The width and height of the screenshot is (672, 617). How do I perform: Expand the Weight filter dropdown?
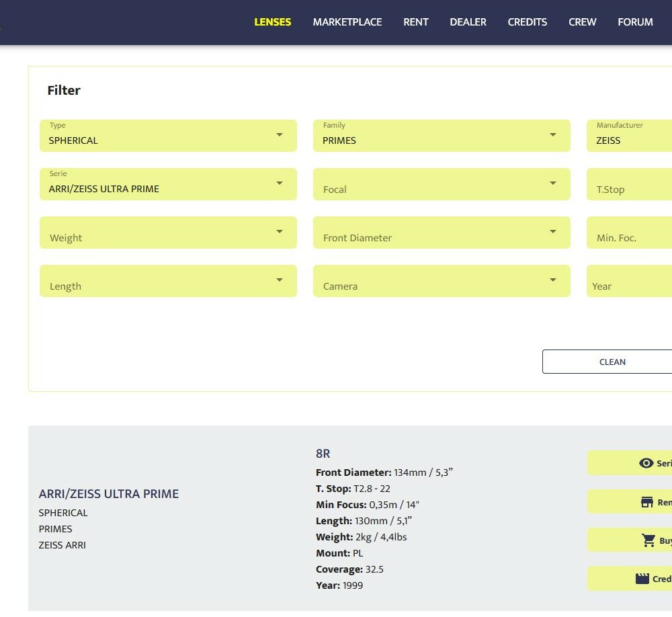click(168, 233)
